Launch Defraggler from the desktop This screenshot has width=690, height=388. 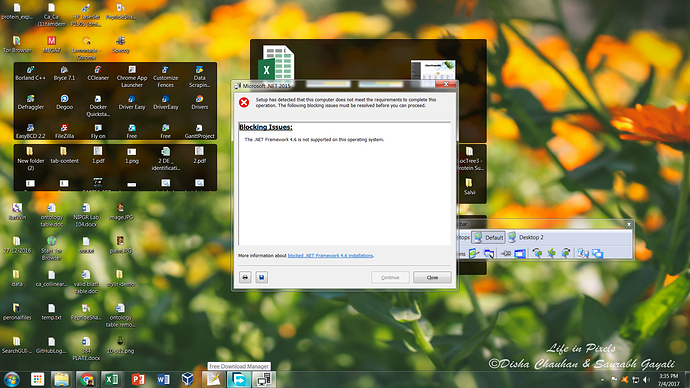coord(30,102)
